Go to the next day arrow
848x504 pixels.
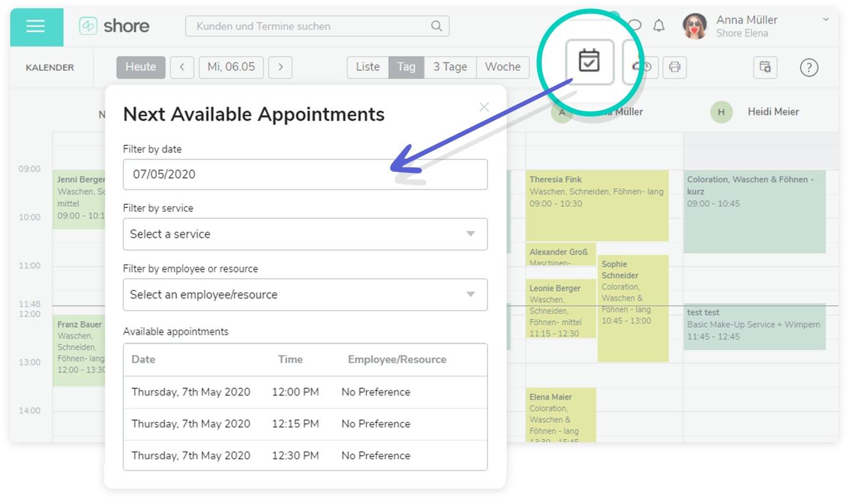tap(280, 67)
